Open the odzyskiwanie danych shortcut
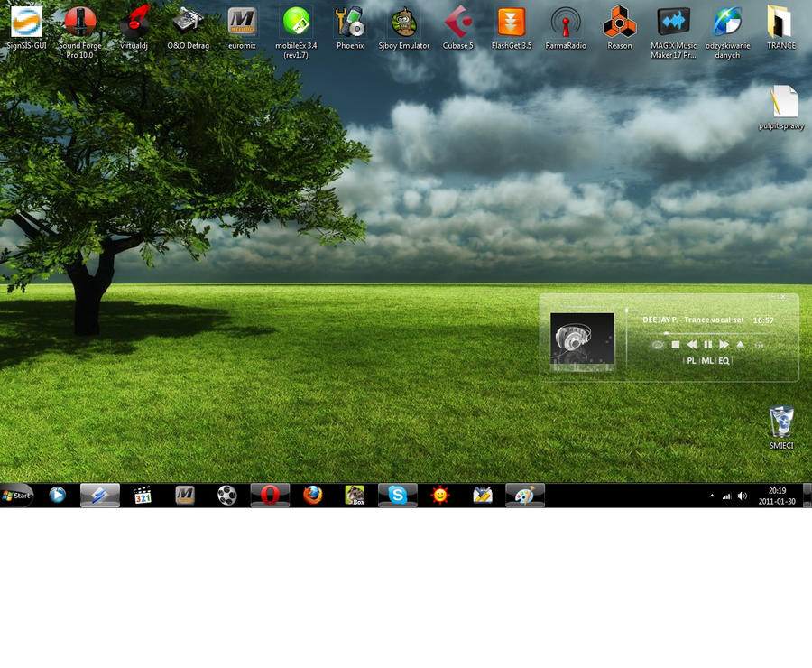The width and height of the screenshot is (812, 668). click(x=727, y=32)
